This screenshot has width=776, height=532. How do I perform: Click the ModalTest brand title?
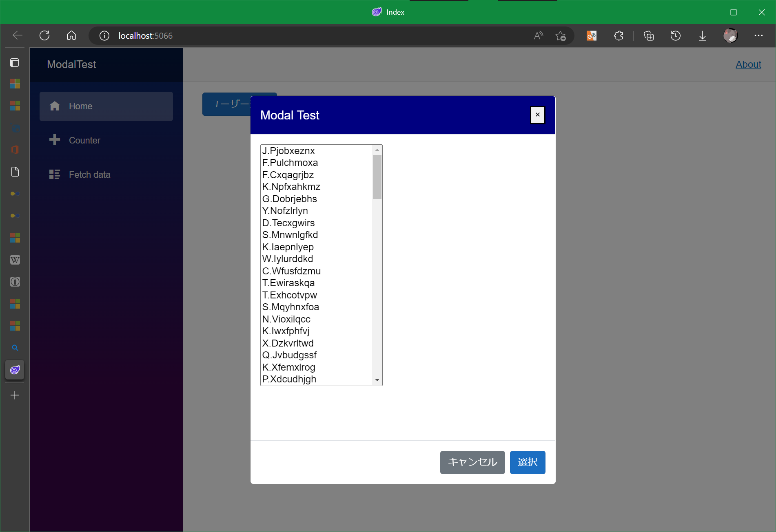click(71, 64)
